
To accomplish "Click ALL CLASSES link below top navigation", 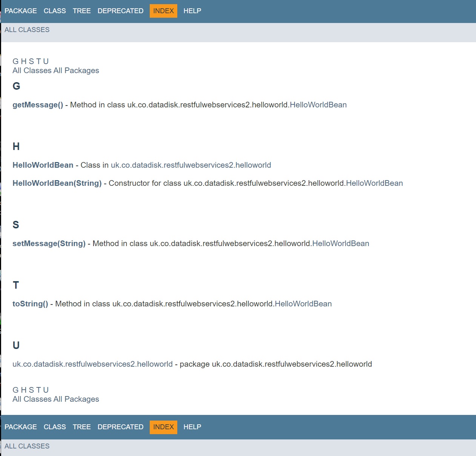I will (27, 30).
